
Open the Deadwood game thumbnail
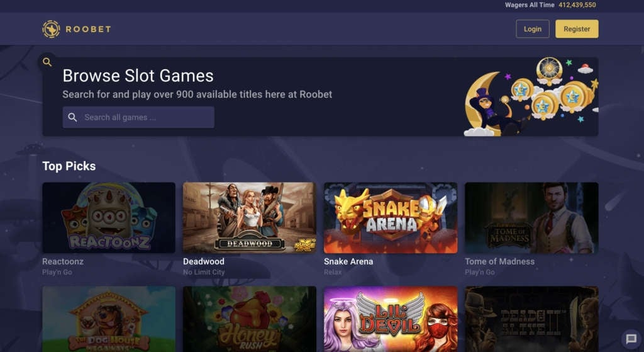[250, 218]
